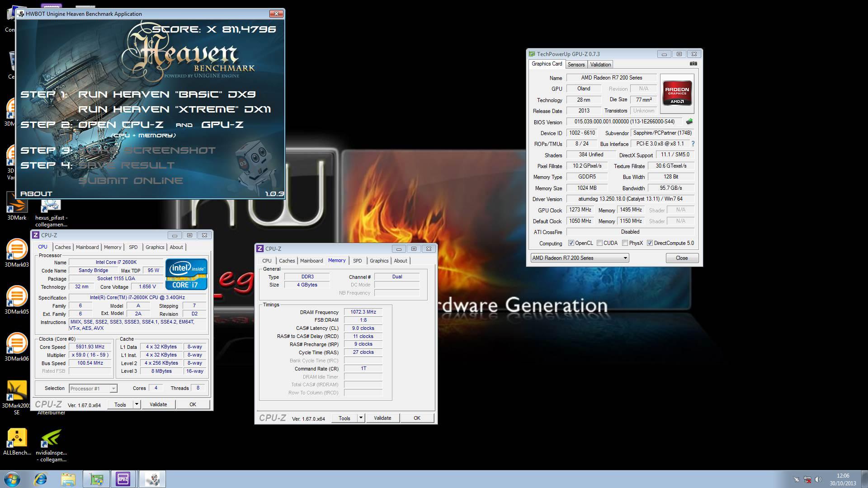Toggle the DirectCompute 5.0 checkbox

pos(650,243)
